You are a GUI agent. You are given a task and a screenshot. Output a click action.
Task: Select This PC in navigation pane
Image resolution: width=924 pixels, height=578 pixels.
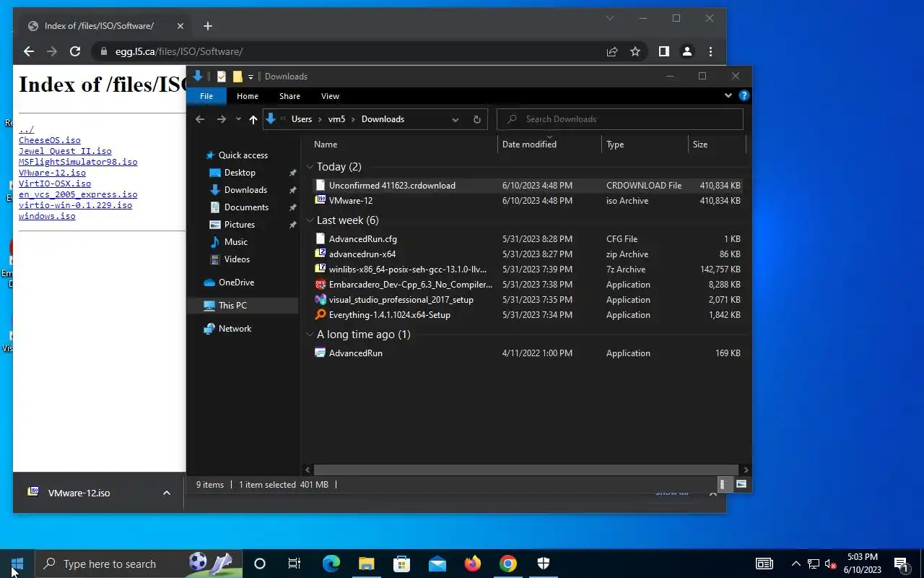243,306
